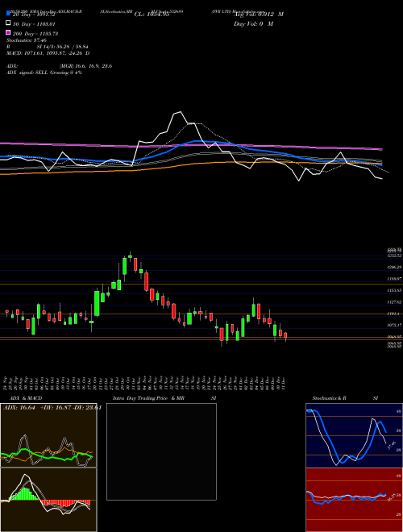Click the blue 20 Day legend swatch

point(8,14)
